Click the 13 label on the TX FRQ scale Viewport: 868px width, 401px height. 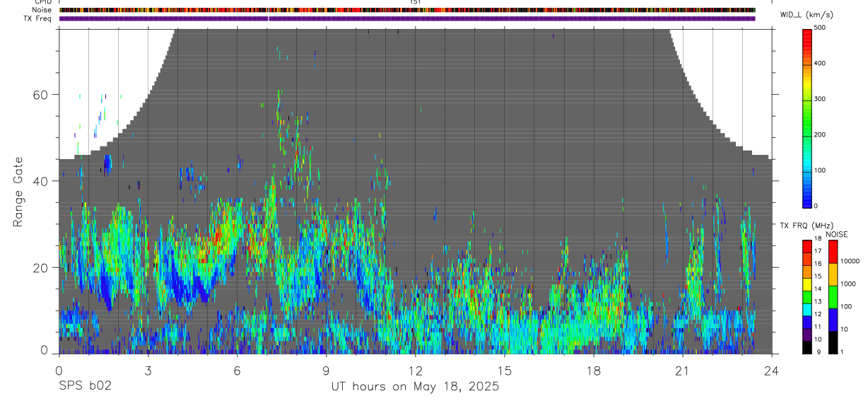[818, 302]
